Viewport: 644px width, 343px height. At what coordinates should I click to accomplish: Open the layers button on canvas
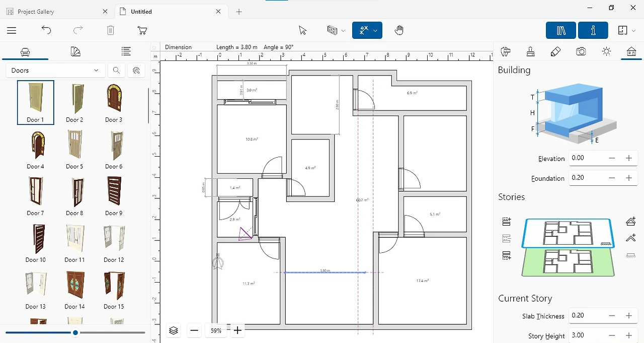coord(174,330)
